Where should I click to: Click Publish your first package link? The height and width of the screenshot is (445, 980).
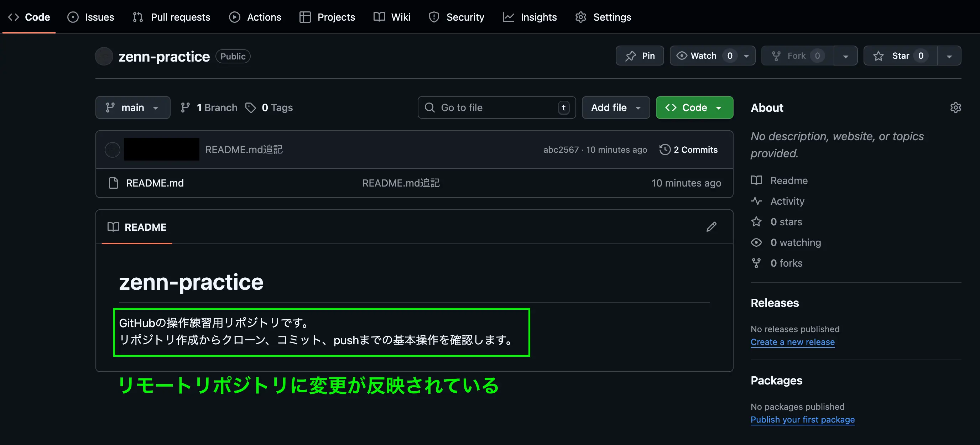[802, 419]
